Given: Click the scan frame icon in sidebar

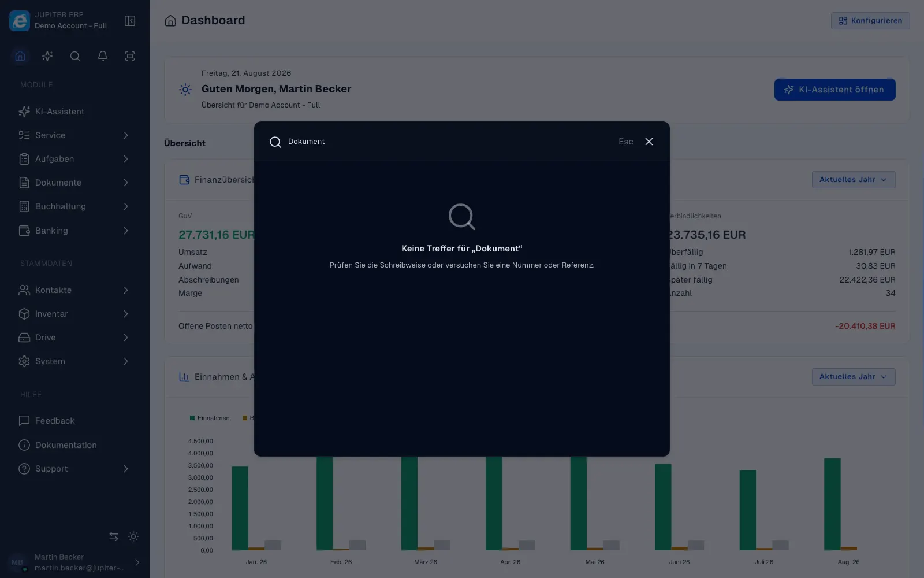Looking at the screenshot, I should (130, 56).
